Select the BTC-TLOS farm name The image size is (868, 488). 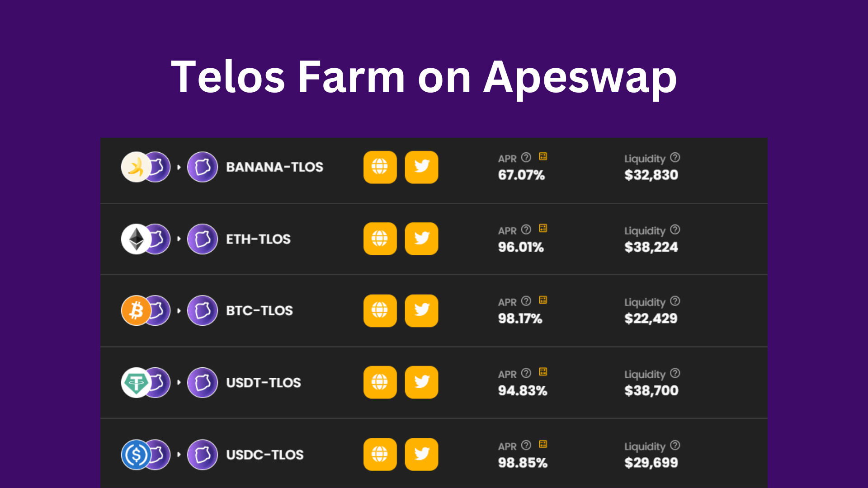259,311
